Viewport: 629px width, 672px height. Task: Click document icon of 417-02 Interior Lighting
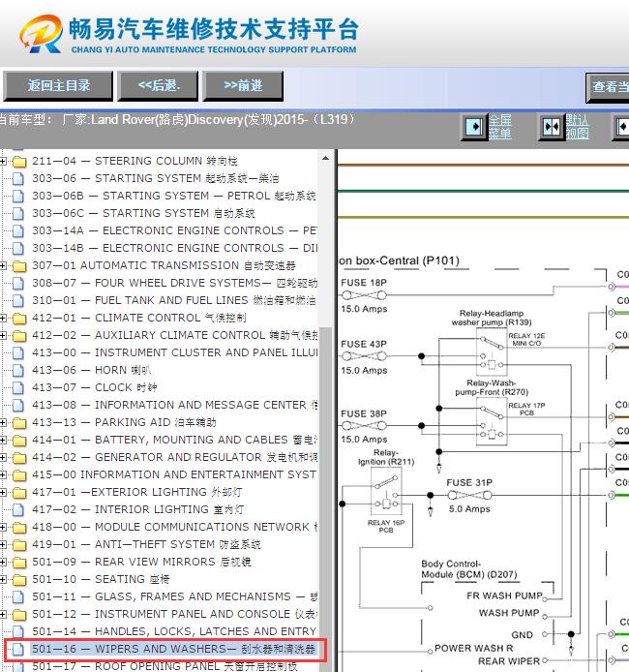coord(18,510)
